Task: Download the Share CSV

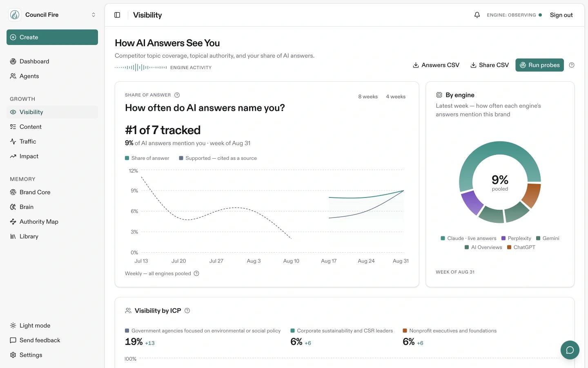Action: (x=490, y=65)
